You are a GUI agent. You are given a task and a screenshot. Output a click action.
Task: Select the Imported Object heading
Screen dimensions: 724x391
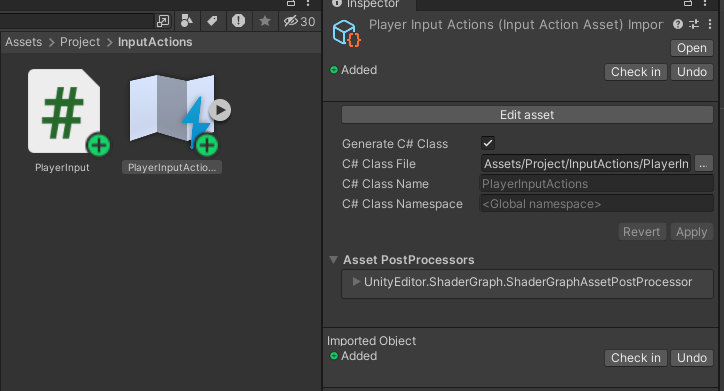click(371, 341)
